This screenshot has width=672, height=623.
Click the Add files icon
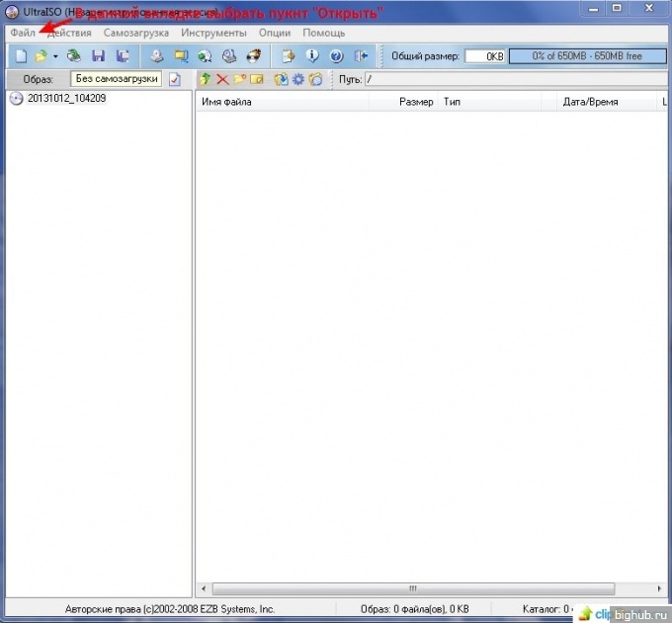(281, 79)
